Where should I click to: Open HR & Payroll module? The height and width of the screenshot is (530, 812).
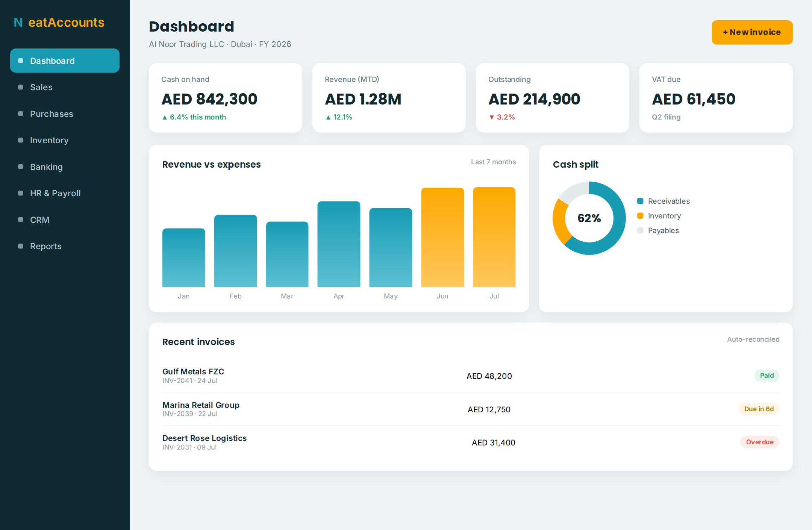point(65,193)
